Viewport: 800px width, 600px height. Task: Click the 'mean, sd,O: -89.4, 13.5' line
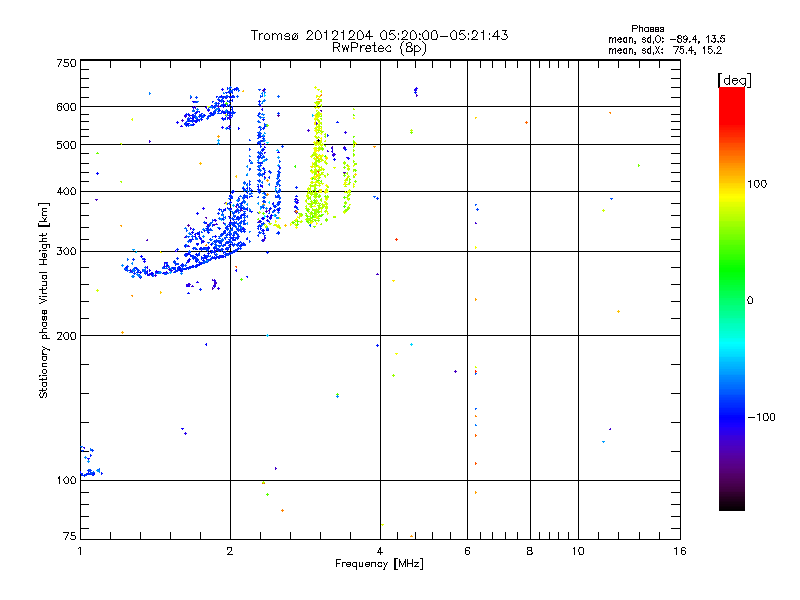pos(666,39)
